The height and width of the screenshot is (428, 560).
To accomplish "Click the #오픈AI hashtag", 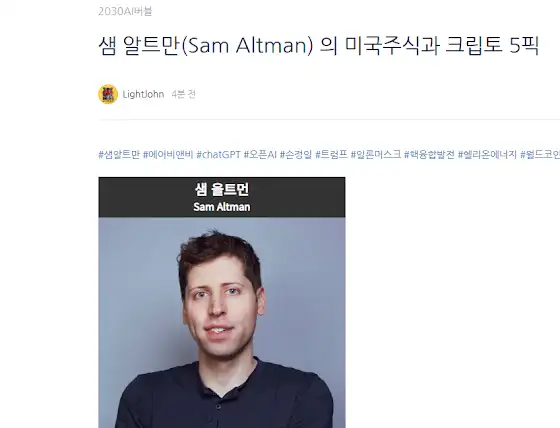I will click(260, 155).
